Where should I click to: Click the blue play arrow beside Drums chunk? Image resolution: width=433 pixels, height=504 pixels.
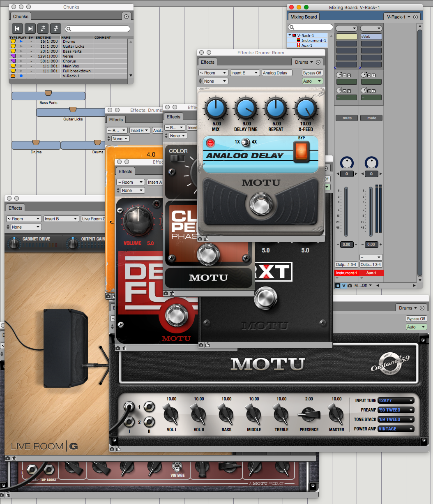[21, 42]
